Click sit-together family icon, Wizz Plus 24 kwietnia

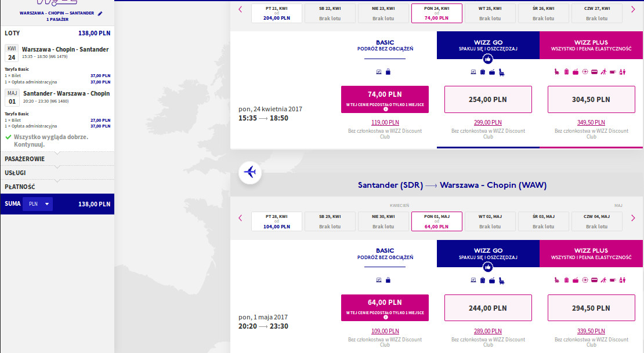pos(622,72)
